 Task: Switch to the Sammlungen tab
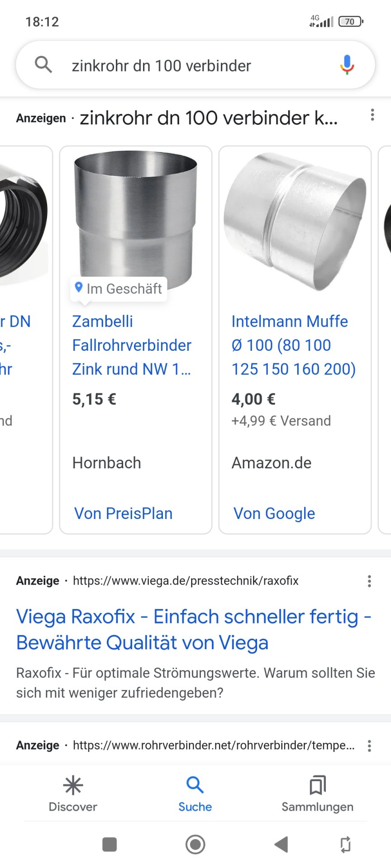click(x=317, y=794)
